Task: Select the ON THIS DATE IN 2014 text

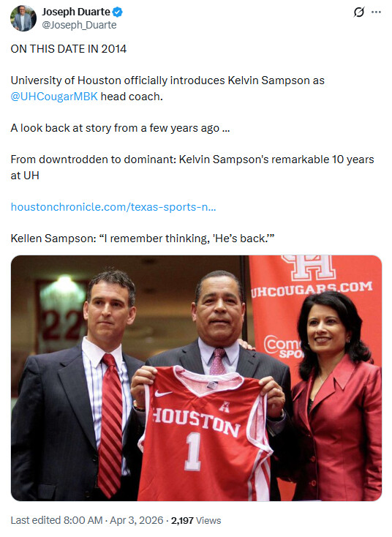Action: (x=69, y=49)
